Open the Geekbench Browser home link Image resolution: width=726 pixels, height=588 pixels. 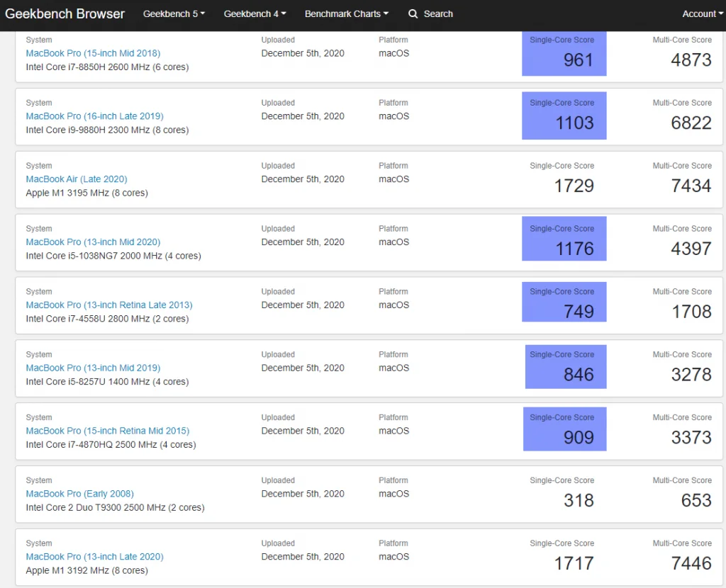(x=65, y=14)
